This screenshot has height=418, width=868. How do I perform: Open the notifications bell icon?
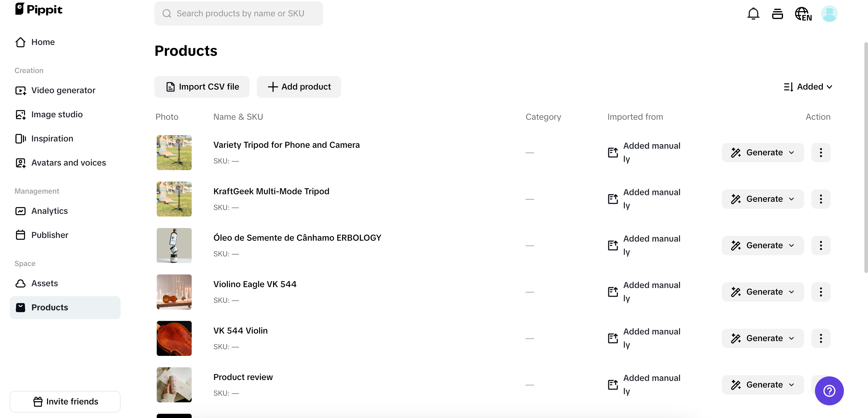pos(753,14)
